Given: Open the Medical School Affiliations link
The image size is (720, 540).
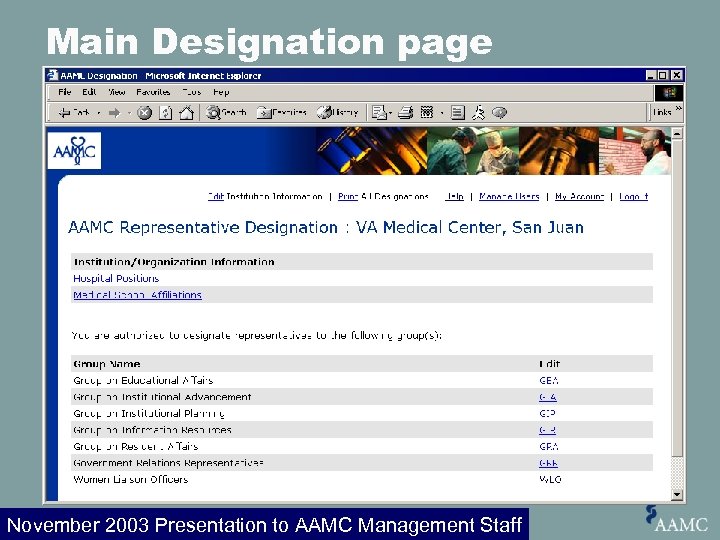Looking at the screenshot, I should pos(137,295).
